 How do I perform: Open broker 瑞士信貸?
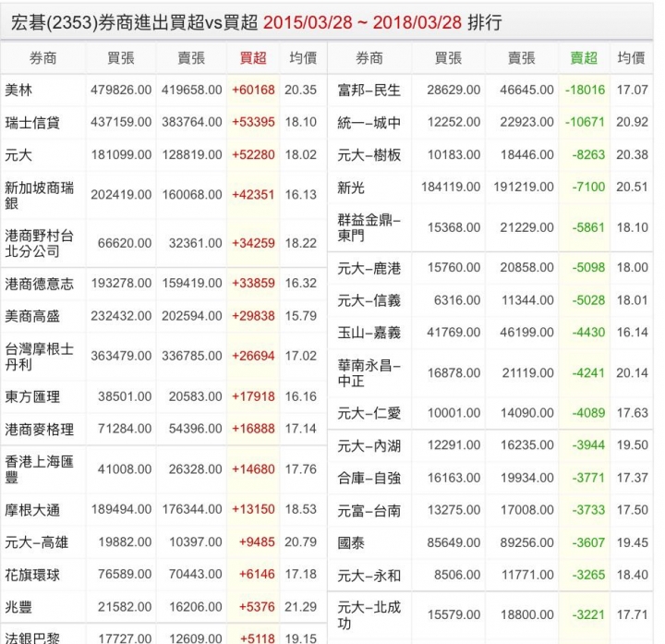point(32,123)
